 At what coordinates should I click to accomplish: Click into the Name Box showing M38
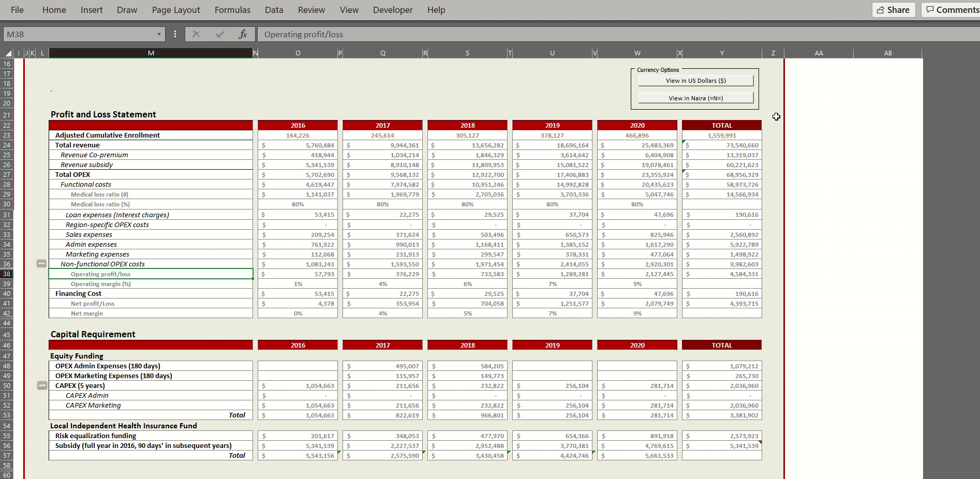(x=78, y=34)
